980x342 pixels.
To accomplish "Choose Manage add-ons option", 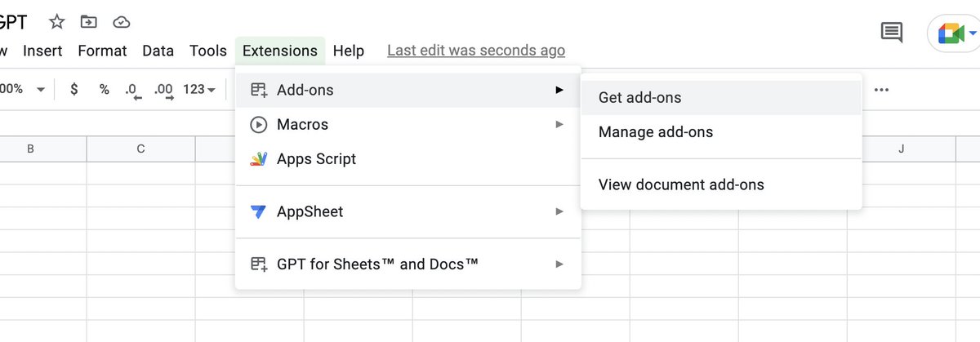I will (x=656, y=132).
